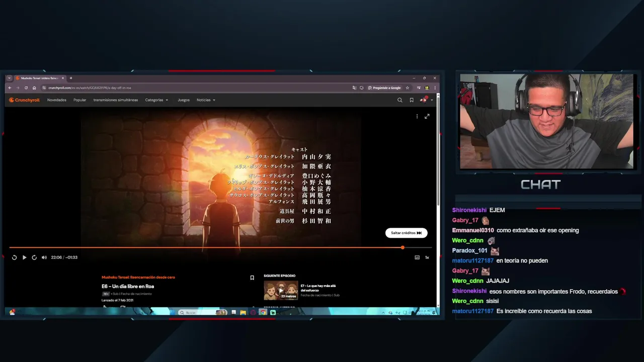Screen dimensions: 644x362
Task: Open the Juegos menu item
Action: [184, 100]
